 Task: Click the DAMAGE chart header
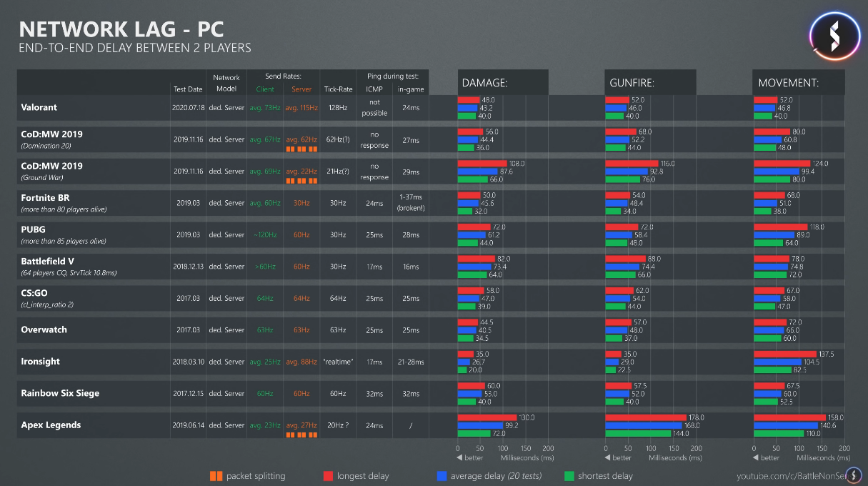click(x=503, y=83)
